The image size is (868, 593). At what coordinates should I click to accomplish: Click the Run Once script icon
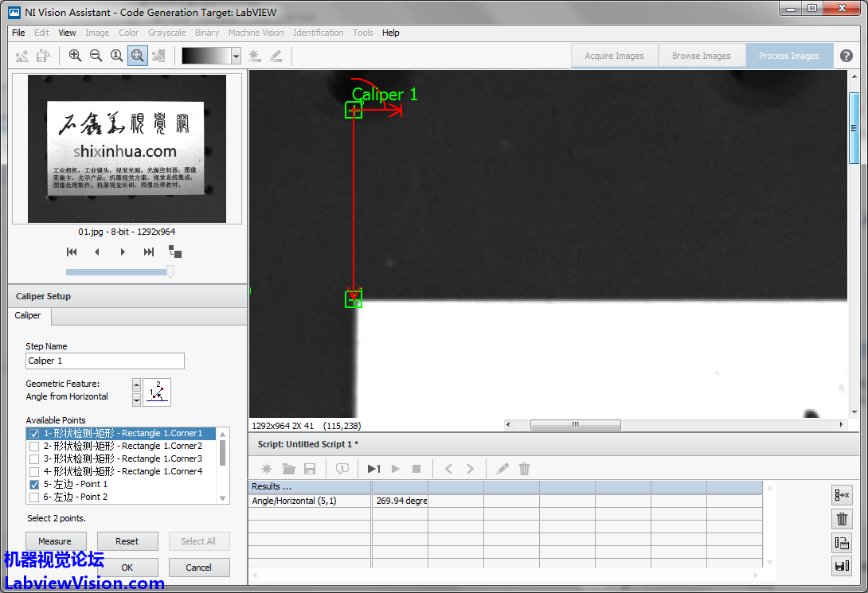373,469
